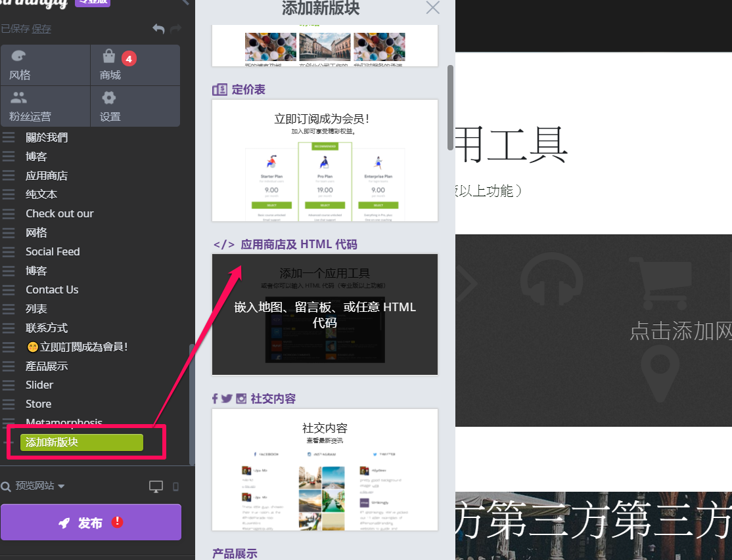Click the redo arrow icon

tap(176, 29)
